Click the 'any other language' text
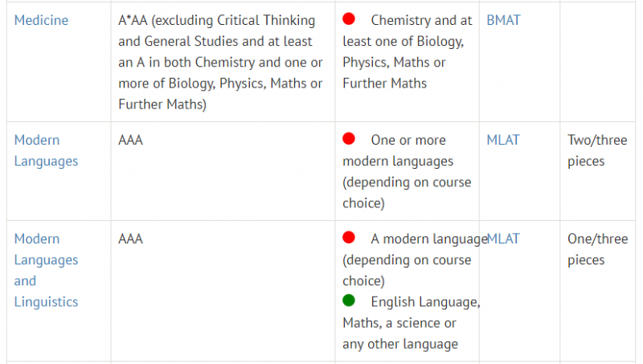 (x=400, y=344)
